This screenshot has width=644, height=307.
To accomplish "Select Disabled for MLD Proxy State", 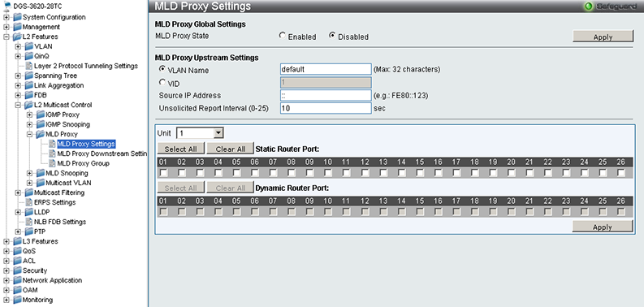I will coord(332,36).
